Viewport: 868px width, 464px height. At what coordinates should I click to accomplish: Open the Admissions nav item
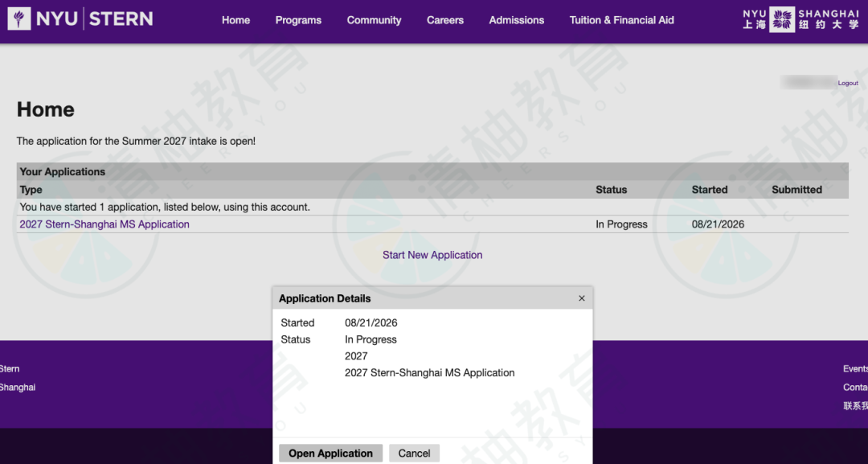pos(517,20)
